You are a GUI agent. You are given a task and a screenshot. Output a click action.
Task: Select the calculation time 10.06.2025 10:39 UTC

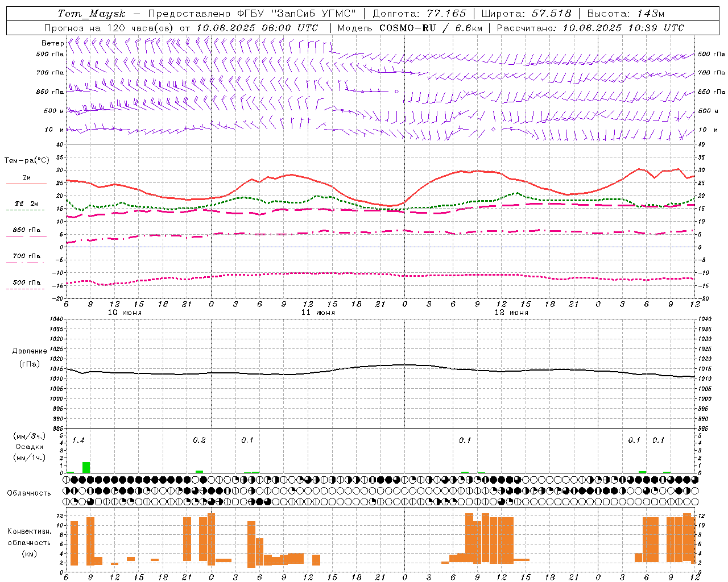point(623,28)
